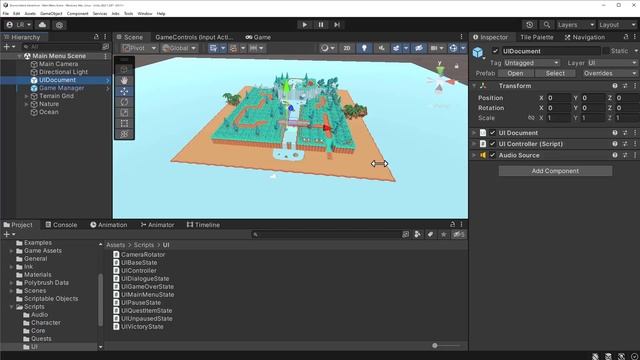This screenshot has width=640, height=360.
Task: Select the Rect transform tool
Action: coord(124,123)
